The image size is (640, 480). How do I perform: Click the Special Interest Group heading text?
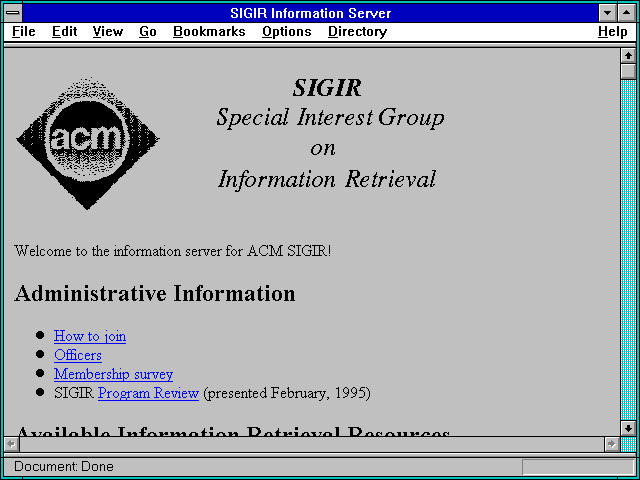[x=330, y=118]
